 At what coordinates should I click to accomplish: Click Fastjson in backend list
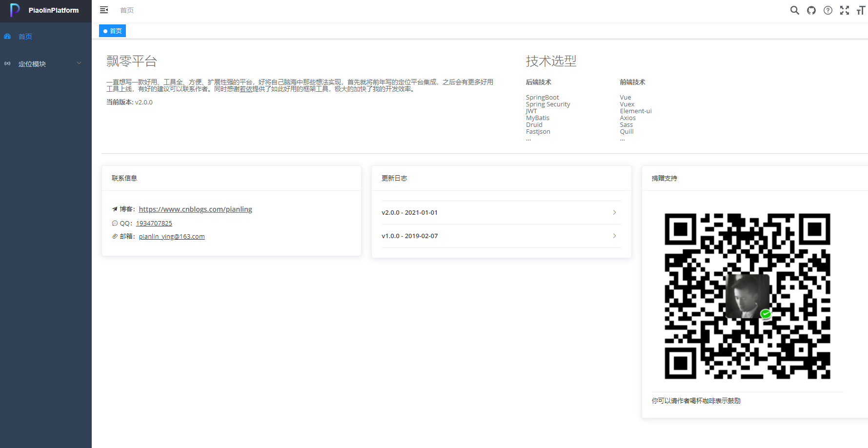tap(538, 131)
